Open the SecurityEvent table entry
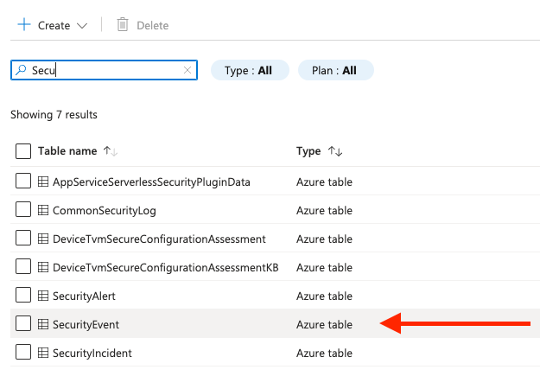This screenshot has width=540, height=376. tap(86, 325)
